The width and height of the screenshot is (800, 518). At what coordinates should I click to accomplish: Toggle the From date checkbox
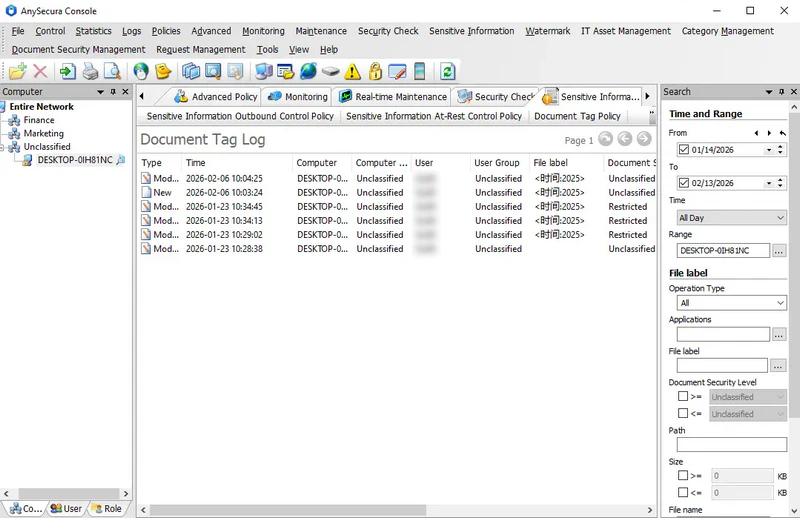coord(684,150)
